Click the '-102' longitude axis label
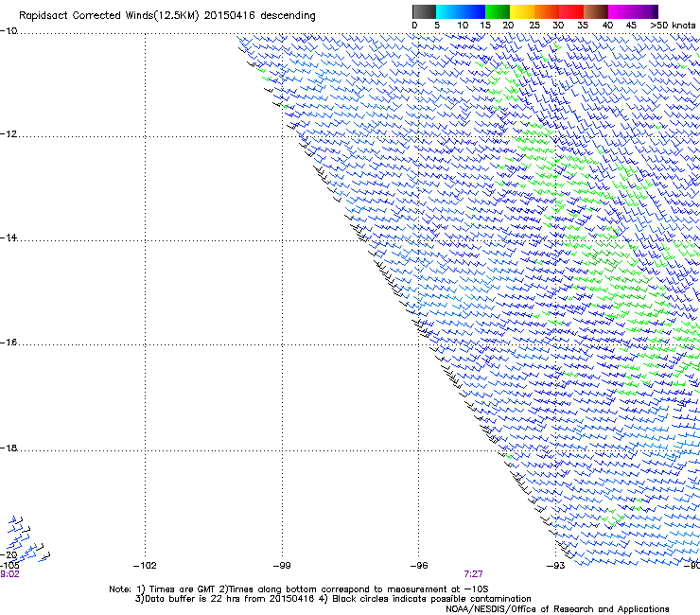The image size is (700, 615). (x=145, y=566)
